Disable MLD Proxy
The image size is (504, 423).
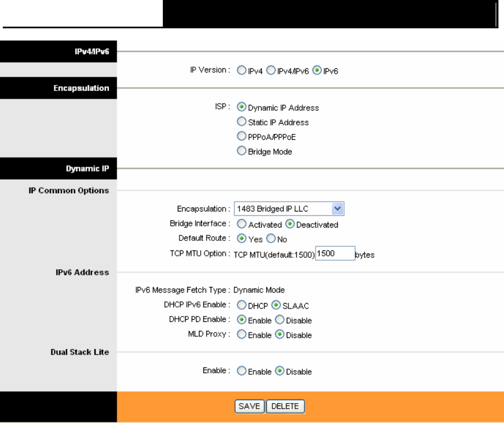click(280, 334)
